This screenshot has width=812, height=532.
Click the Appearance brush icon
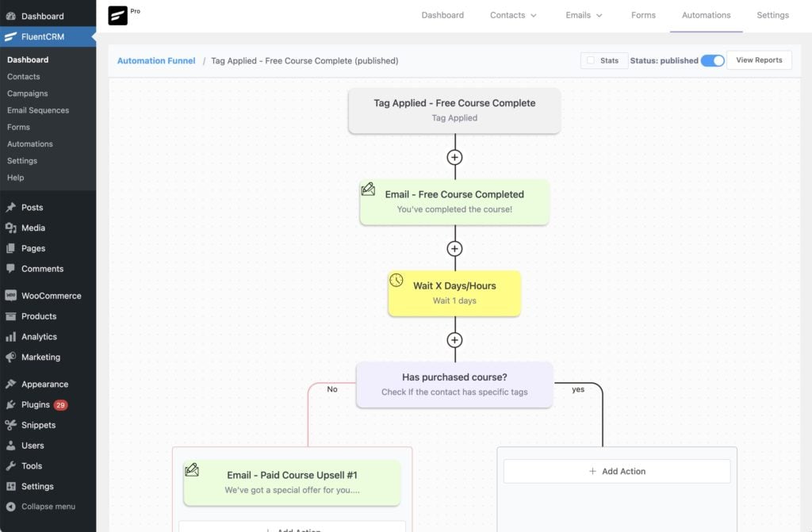point(10,384)
